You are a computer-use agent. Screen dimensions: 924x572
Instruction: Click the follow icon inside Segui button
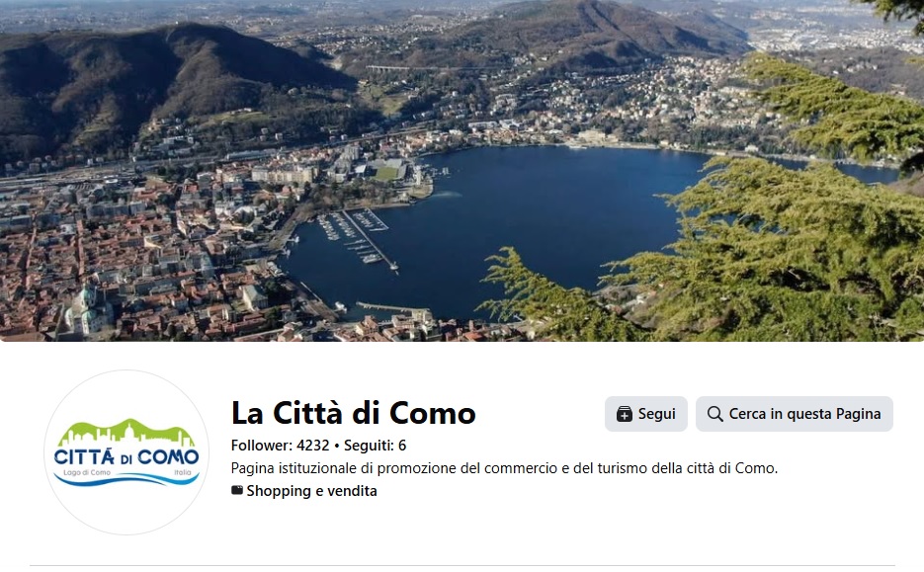click(x=624, y=414)
